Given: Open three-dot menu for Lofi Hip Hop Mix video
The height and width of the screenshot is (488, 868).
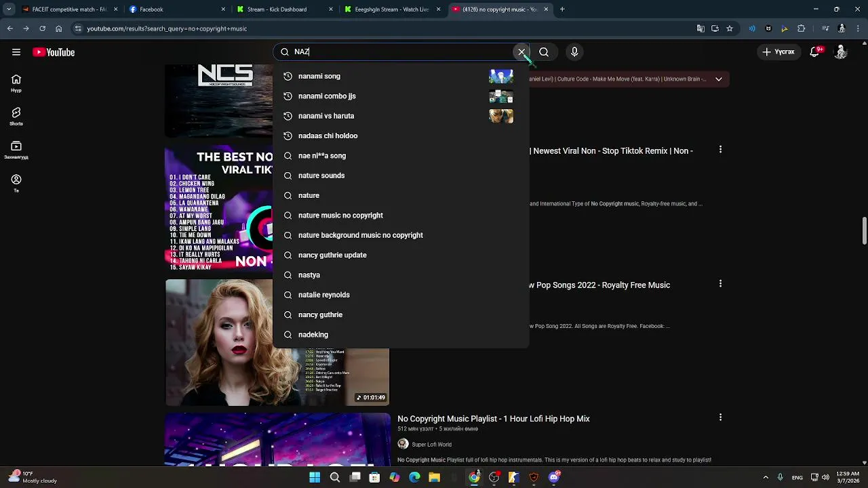Looking at the screenshot, I should (x=720, y=418).
